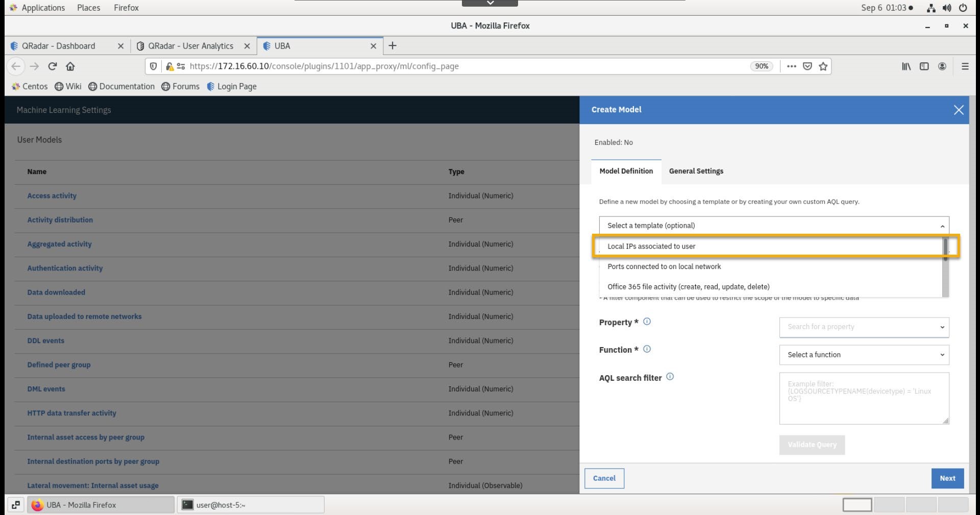Show info tooltip for Property
The width and height of the screenshot is (980, 515).
tap(647, 322)
